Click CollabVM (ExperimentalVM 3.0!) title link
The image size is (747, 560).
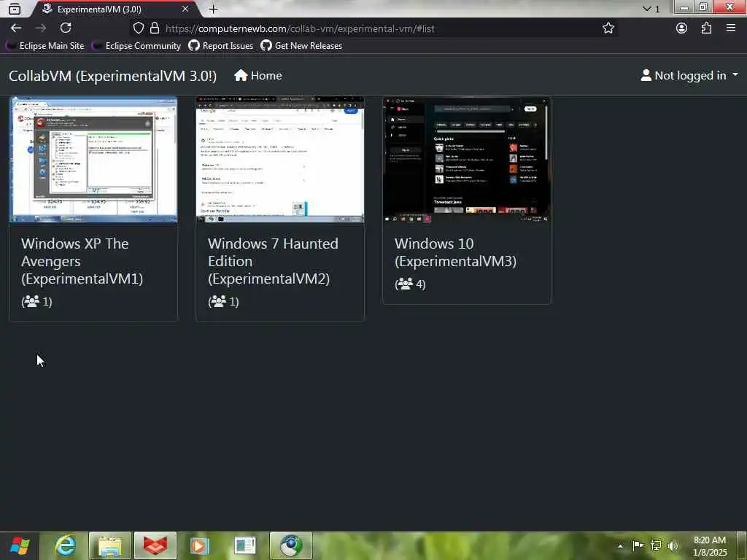pos(112,76)
